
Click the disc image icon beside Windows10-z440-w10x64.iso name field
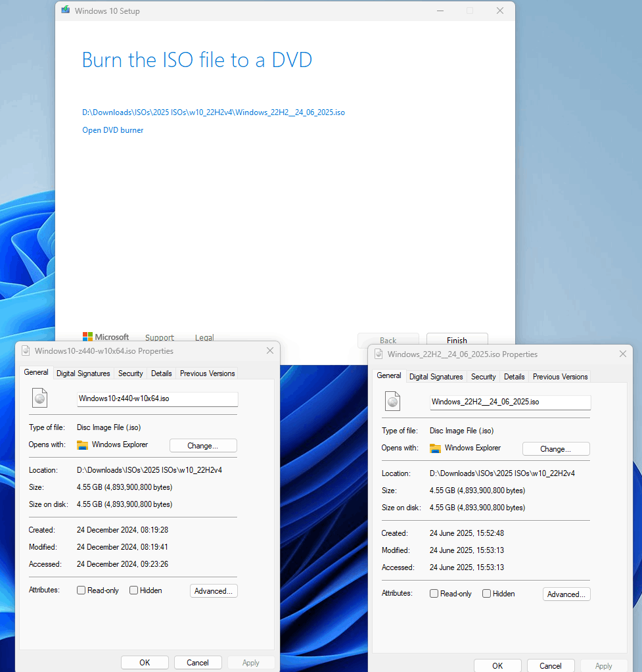point(40,398)
